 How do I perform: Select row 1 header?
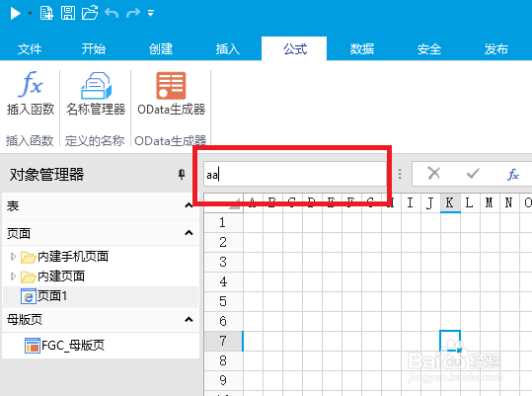click(x=223, y=222)
